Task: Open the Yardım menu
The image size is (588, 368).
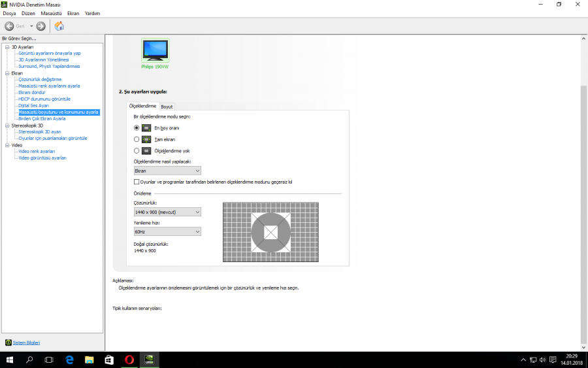Action: (92, 14)
